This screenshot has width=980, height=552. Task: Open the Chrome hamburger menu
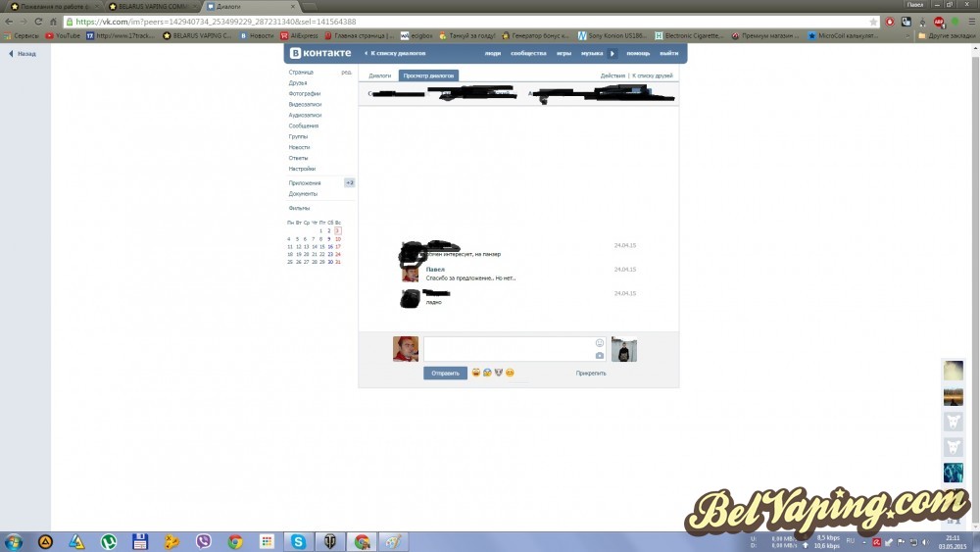tap(971, 22)
